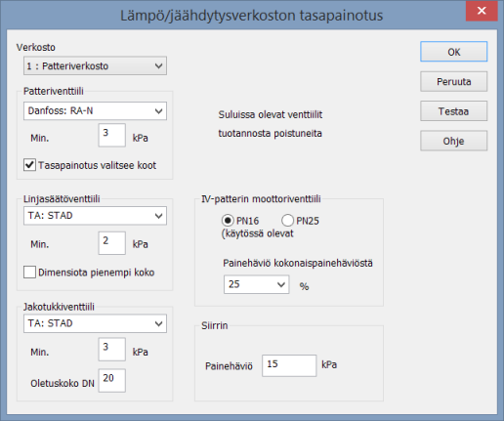Image resolution: width=504 pixels, height=421 pixels.
Task: Click the Oletuskoko DN input field
Action: pyautogui.click(x=112, y=380)
